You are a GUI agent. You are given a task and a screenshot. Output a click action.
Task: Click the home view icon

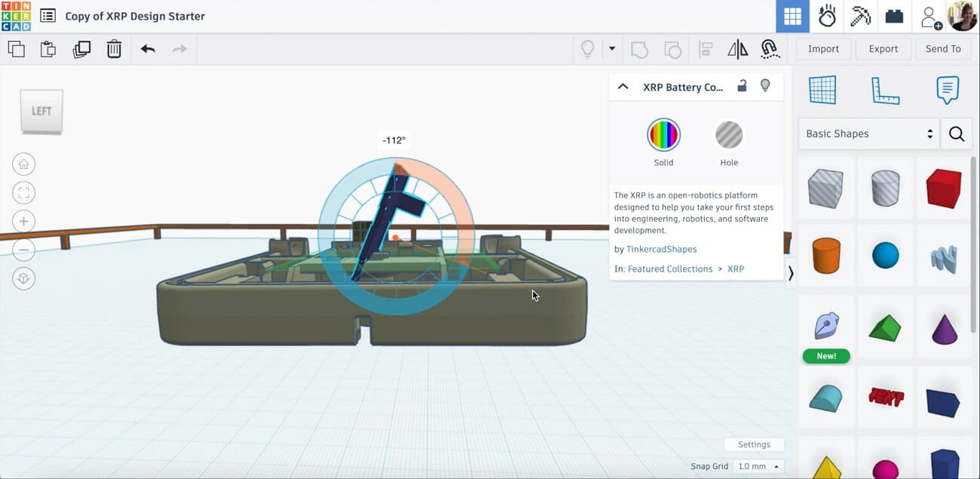pos(23,164)
